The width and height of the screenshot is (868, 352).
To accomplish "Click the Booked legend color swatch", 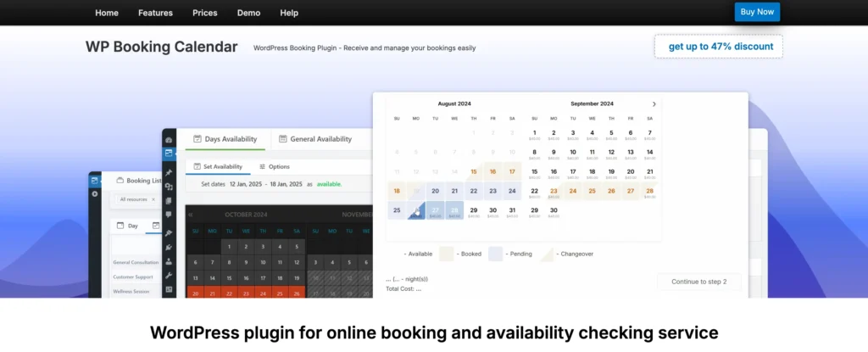I will (446, 254).
